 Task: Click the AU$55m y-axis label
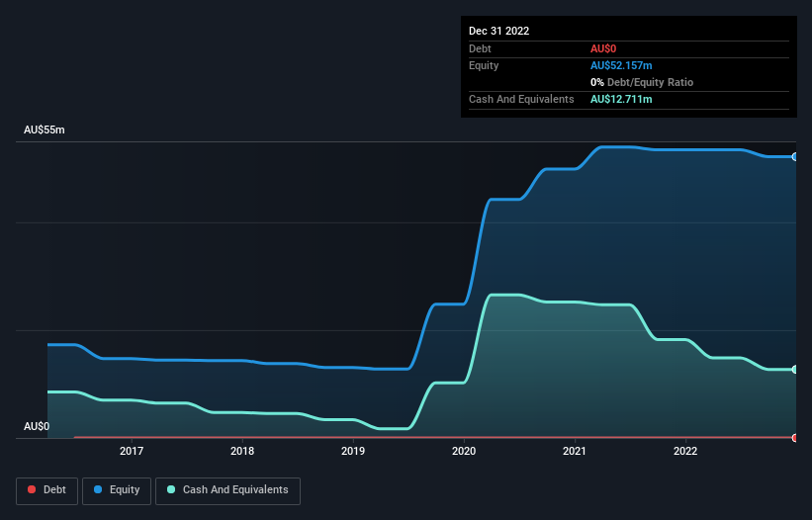pos(45,130)
